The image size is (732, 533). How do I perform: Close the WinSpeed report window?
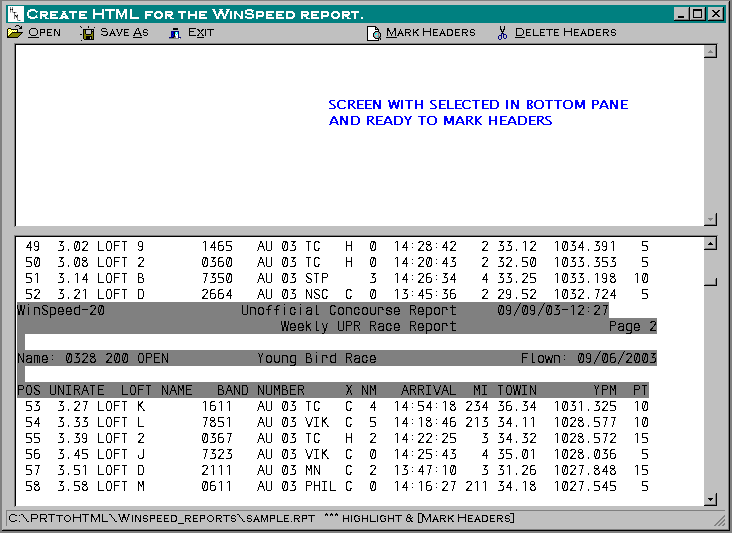click(x=715, y=14)
